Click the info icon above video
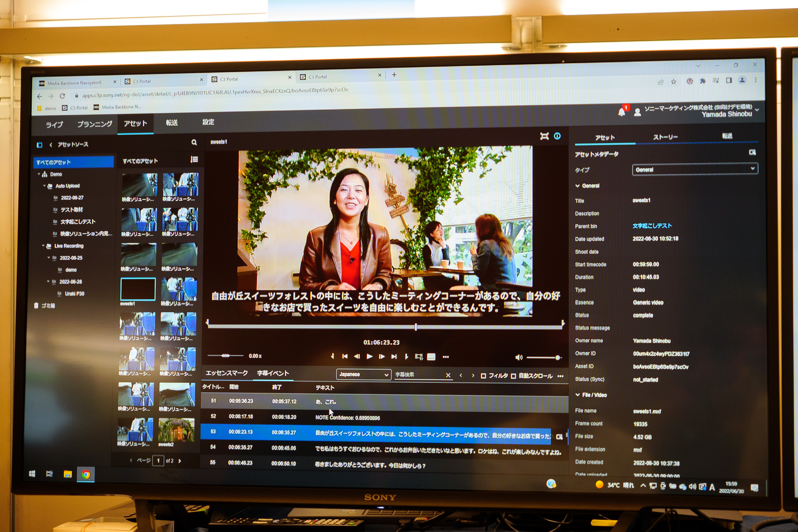Screen dimensions: 798x532 click(557, 136)
